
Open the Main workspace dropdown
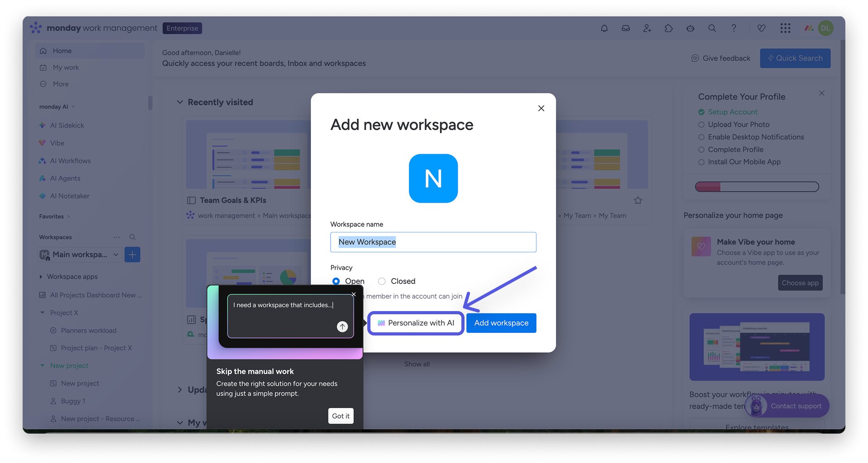80,255
